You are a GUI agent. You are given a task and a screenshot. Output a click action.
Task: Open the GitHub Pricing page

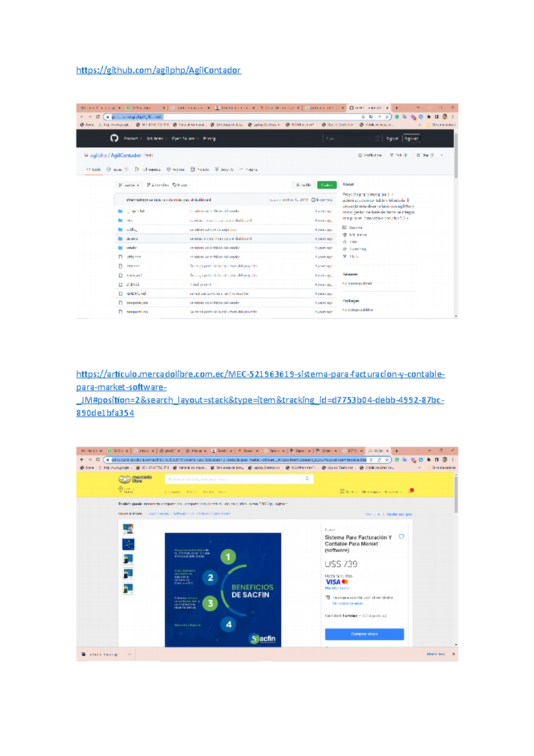[209, 138]
